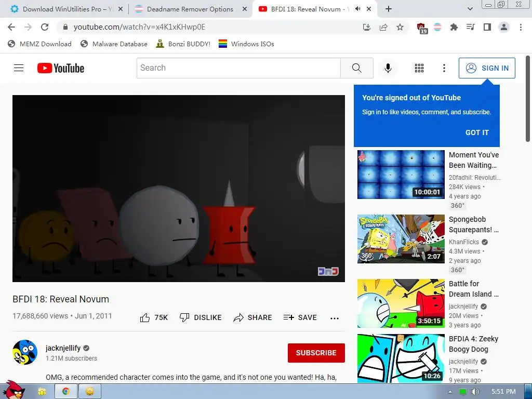The width and height of the screenshot is (532, 399).
Task: Open Deadname Remover extension icon
Action: [437, 27]
